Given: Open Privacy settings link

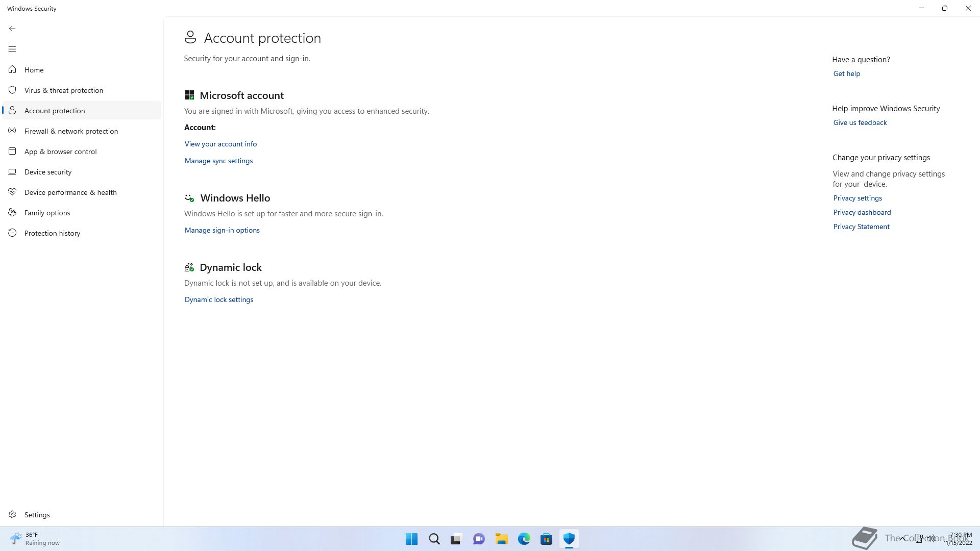Looking at the screenshot, I should point(857,198).
